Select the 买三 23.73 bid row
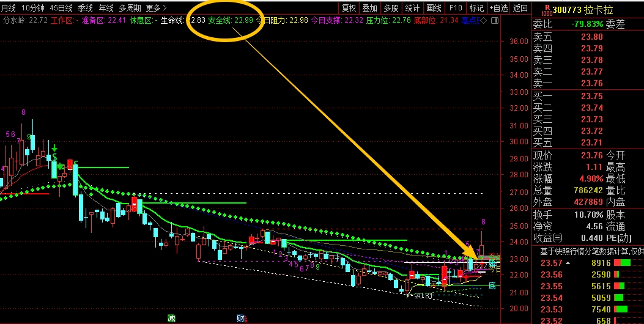The image size is (644, 324). [588, 119]
